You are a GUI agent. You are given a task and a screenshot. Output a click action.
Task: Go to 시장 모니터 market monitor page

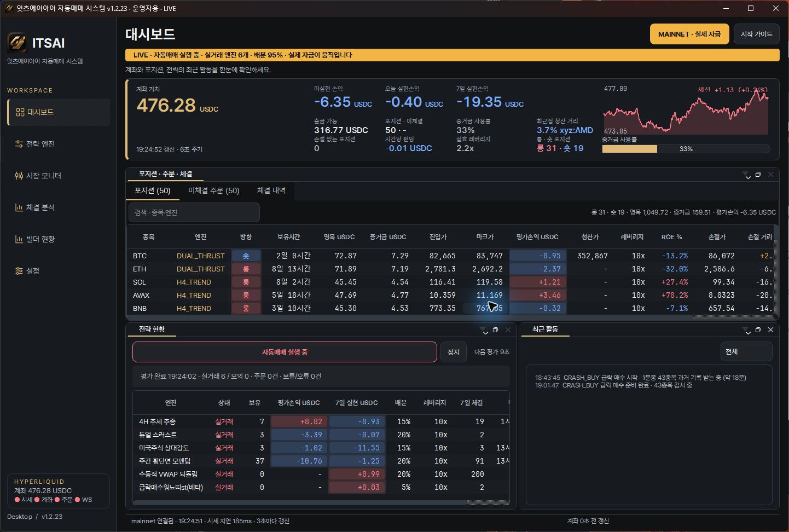point(59,176)
